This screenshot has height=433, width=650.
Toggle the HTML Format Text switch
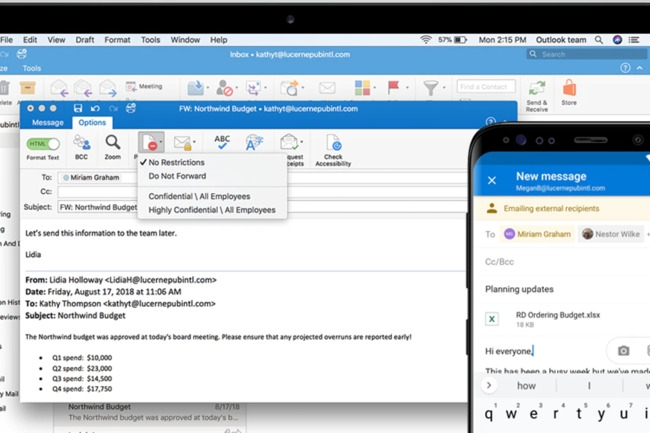43,144
